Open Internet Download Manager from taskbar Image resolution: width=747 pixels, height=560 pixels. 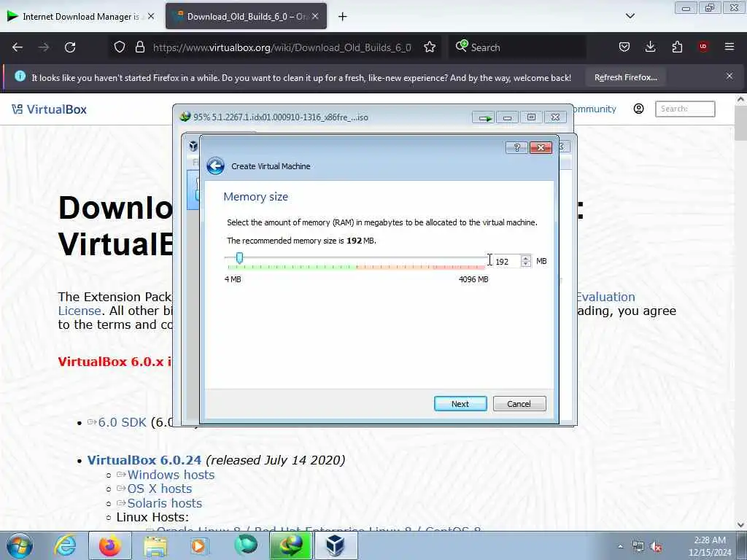point(290,545)
